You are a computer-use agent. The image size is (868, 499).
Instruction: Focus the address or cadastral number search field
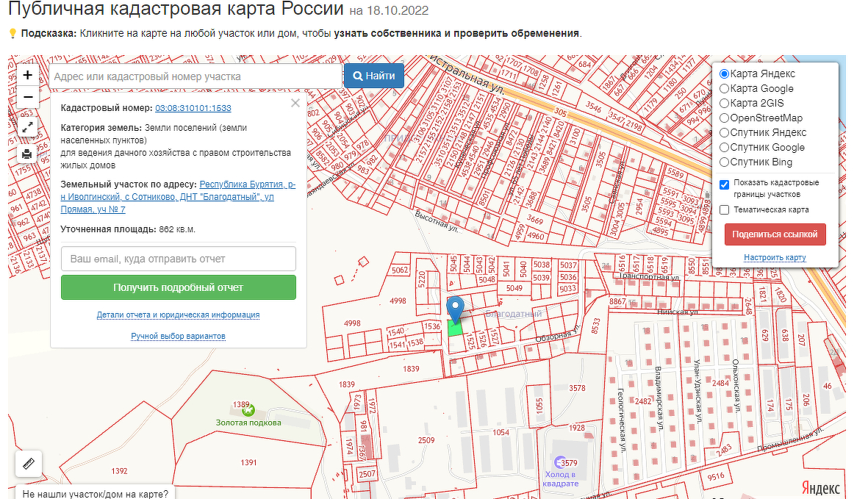tap(196, 76)
